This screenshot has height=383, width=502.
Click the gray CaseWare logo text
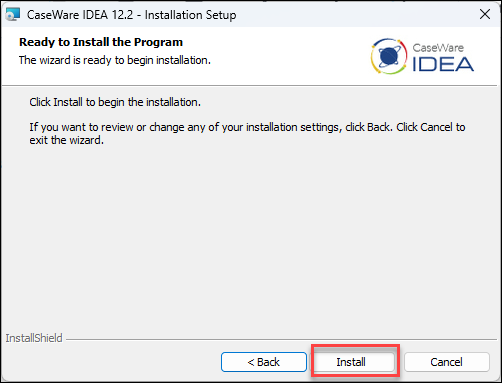point(438,48)
